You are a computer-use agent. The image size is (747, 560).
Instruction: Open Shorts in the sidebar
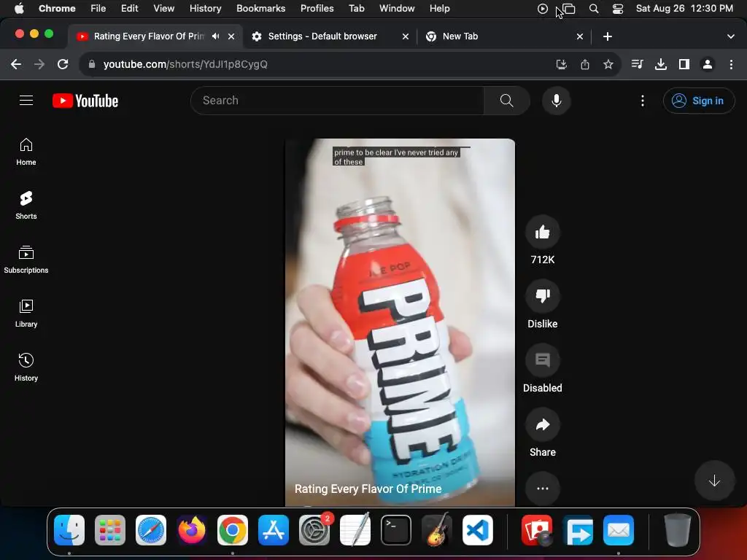26,206
